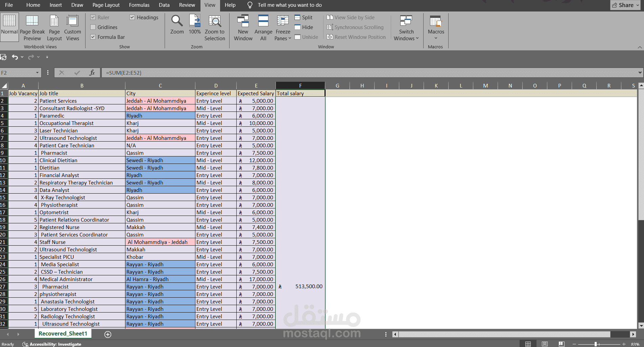The width and height of the screenshot is (644, 347).
Task: Switch to Page Break Preview view
Action: click(32, 28)
